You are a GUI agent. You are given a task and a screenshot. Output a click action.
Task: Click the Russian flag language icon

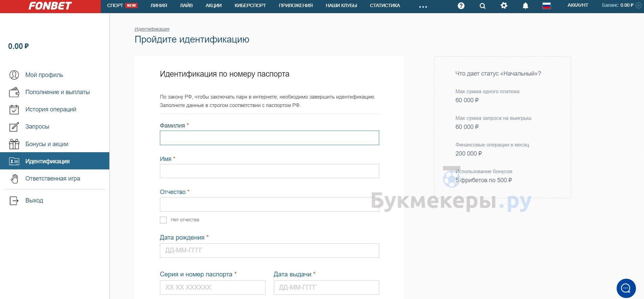click(547, 6)
